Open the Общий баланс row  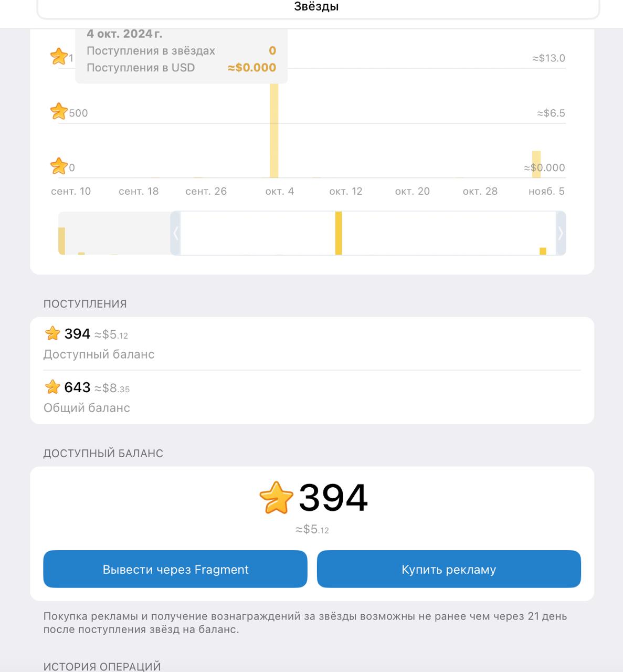tap(312, 397)
